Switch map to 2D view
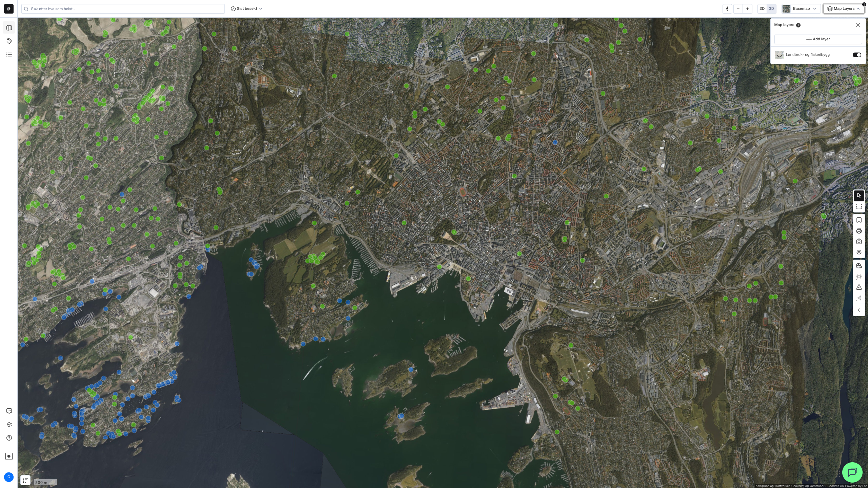The height and width of the screenshot is (488, 868). [762, 9]
